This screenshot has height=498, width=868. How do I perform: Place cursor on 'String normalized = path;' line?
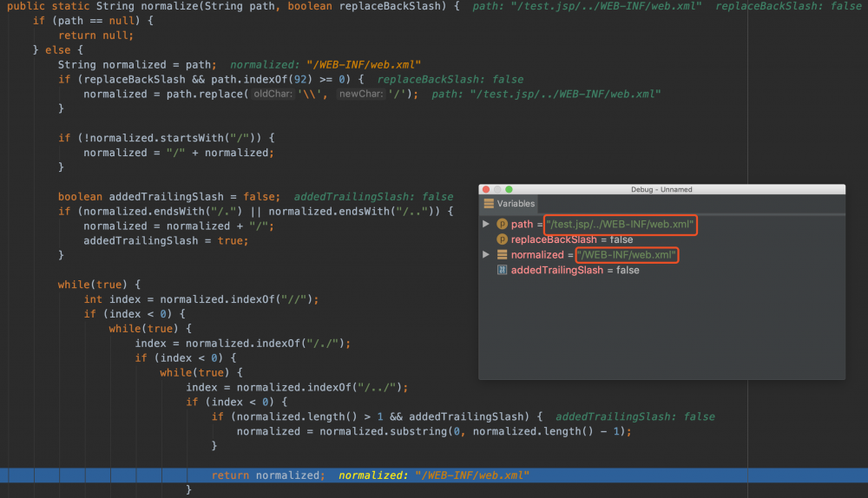(x=137, y=65)
